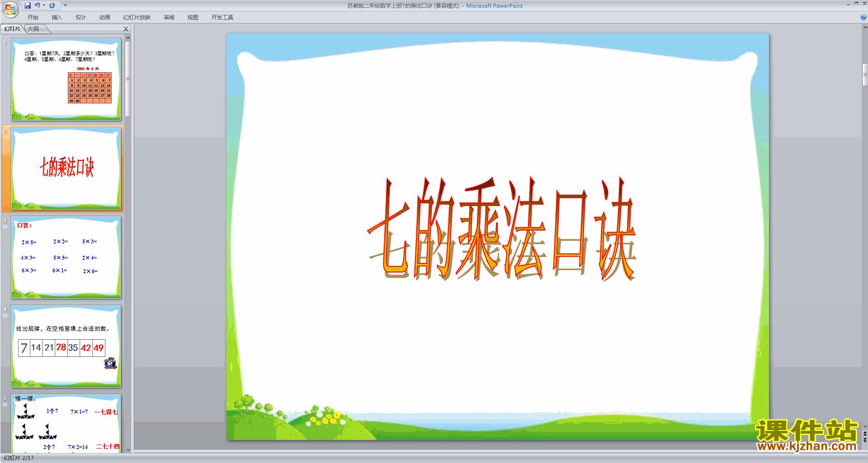Click the thumbnail pane scrollbar thumb
The height and width of the screenshot is (463, 868).
click(128, 79)
